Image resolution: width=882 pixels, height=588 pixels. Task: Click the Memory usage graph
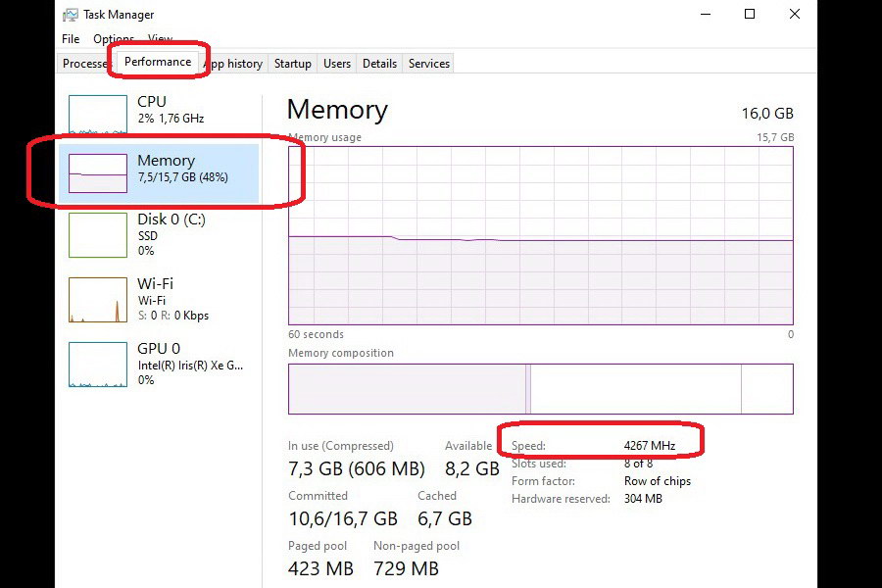click(540, 235)
